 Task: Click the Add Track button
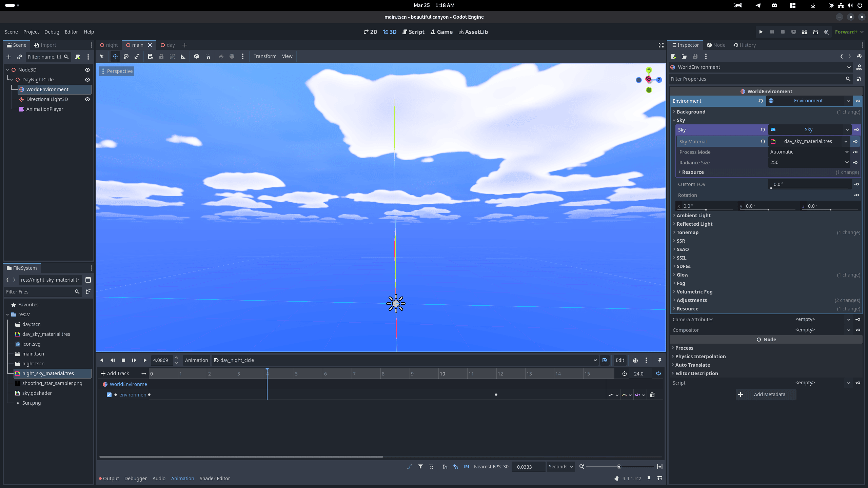tap(115, 373)
